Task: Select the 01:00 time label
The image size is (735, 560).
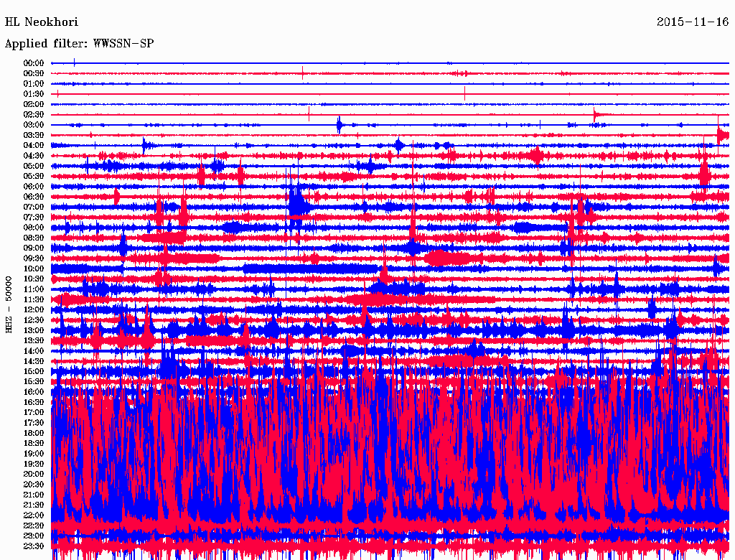Action: point(34,84)
